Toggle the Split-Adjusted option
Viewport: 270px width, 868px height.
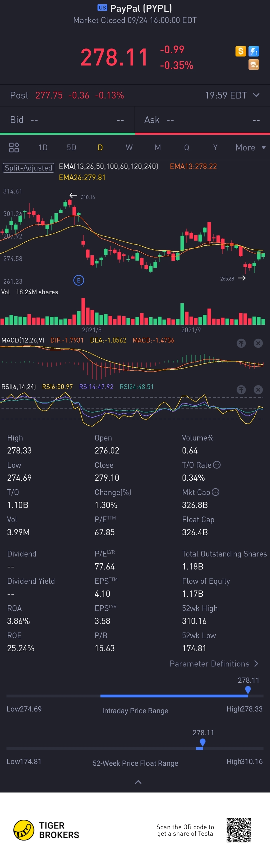[x=28, y=167]
